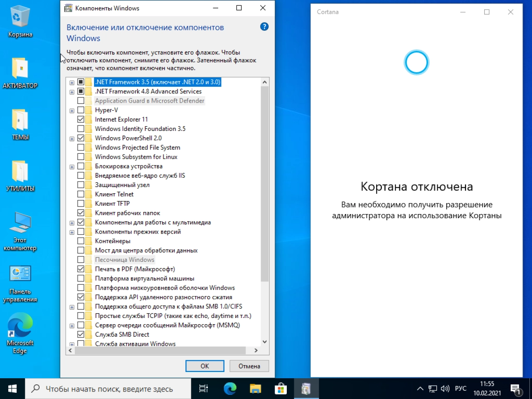532x399 pixels.
Task: Maximize the Cortana window
Action: pyautogui.click(x=487, y=12)
